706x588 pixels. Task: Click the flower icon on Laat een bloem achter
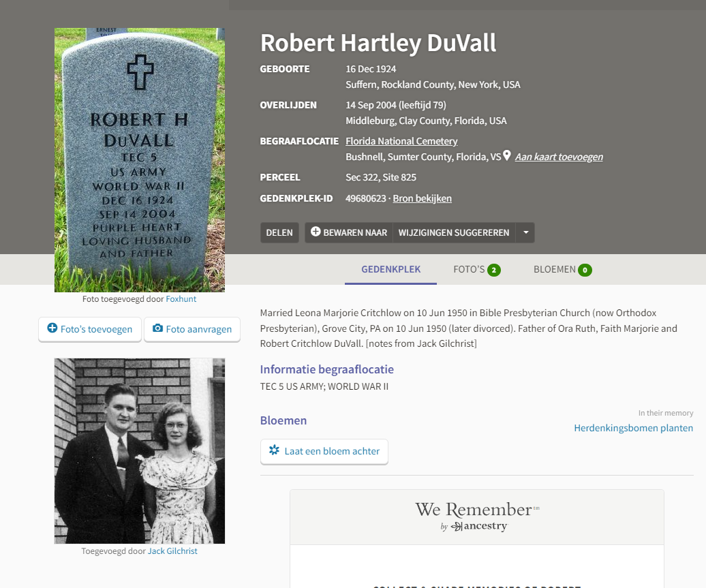(274, 450)
